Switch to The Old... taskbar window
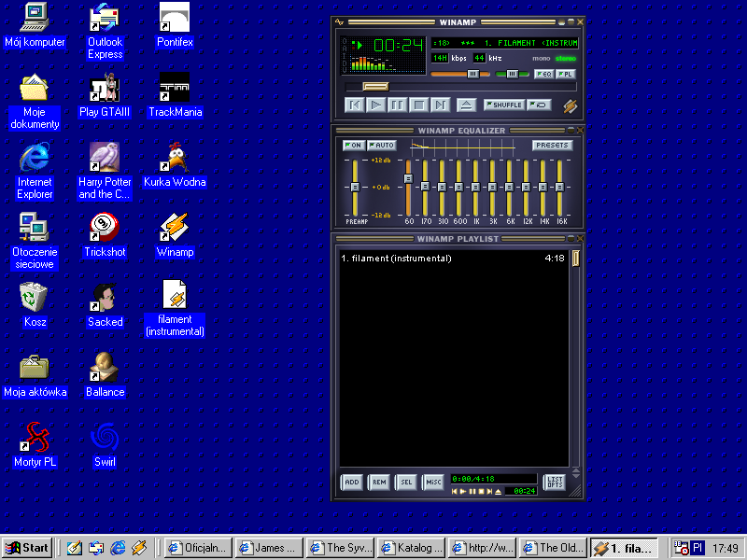747x560 pixels. click(x=553, y=548)
